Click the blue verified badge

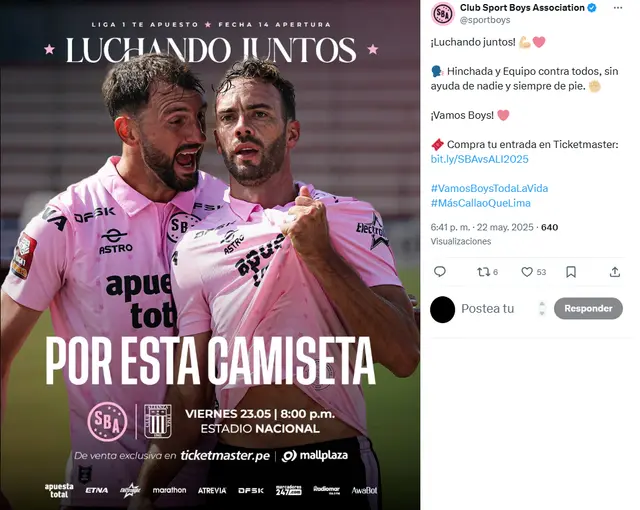point(592,7)
